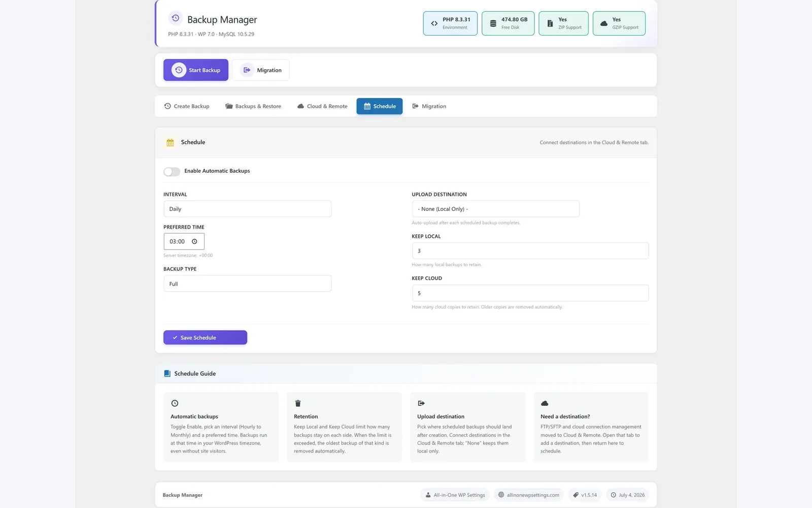Switch to the Migration tab in tab bar
The image size is (812, 508).
[x=429, y=106]
